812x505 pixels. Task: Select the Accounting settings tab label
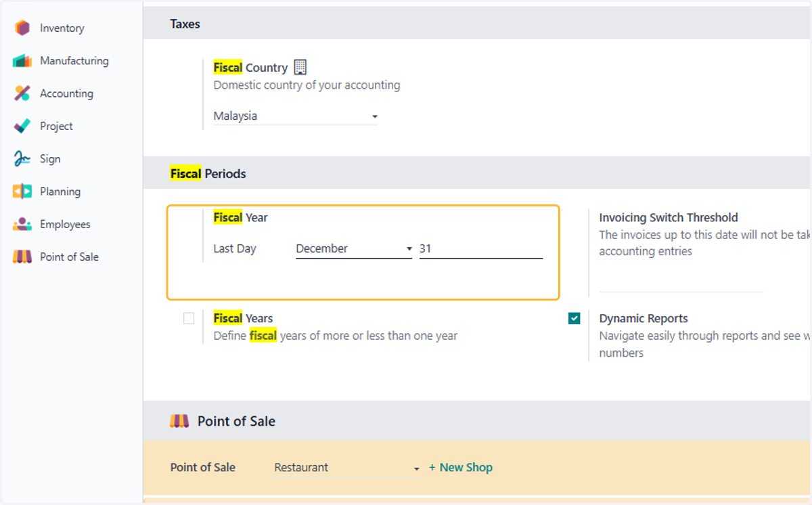(66, 93)
